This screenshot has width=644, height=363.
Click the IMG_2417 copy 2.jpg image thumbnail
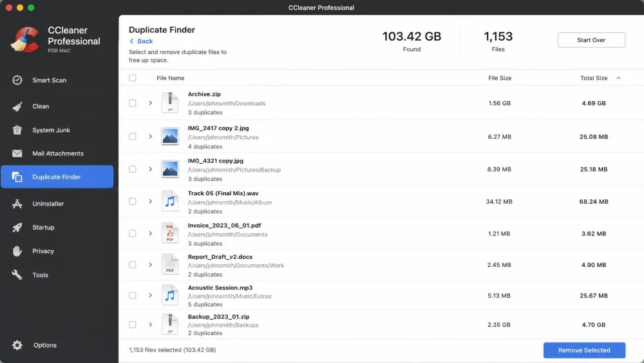(170, 137)
